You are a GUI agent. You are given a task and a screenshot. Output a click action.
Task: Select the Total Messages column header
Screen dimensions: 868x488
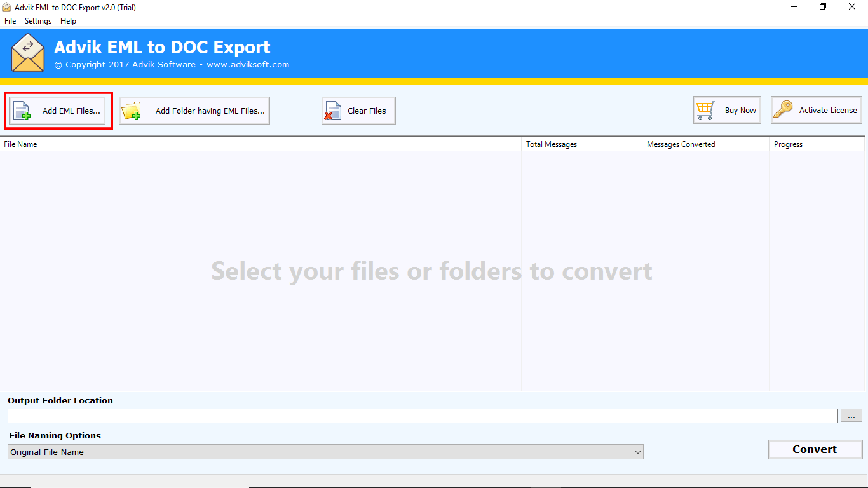pyautogui.click(x=581, y=144)
